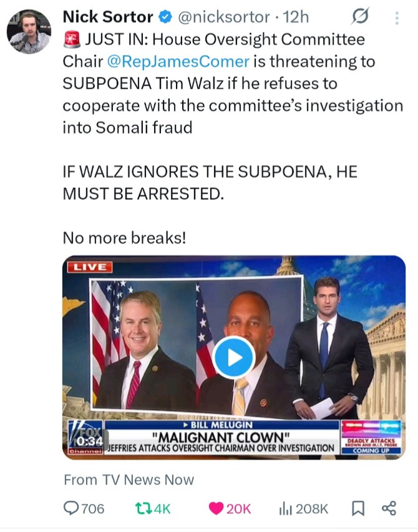View post analytics bar chart icon

[x=286, y=508]
